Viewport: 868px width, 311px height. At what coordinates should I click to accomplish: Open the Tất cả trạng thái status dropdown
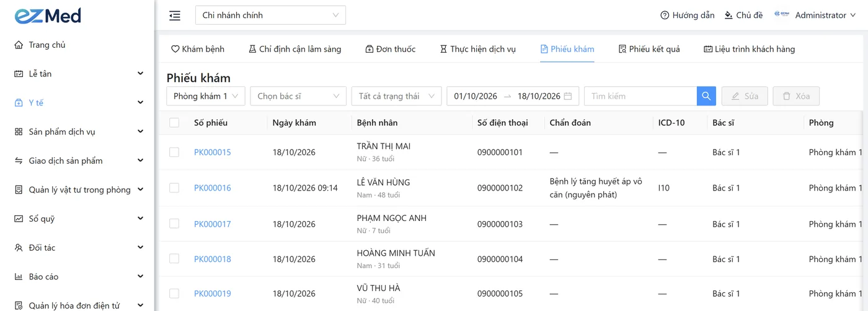396,96
